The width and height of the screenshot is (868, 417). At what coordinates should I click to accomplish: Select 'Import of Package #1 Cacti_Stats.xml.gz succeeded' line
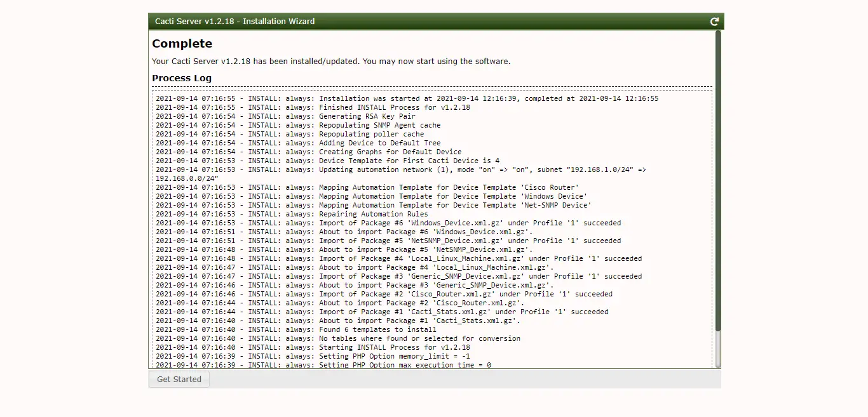click(382, 312)
